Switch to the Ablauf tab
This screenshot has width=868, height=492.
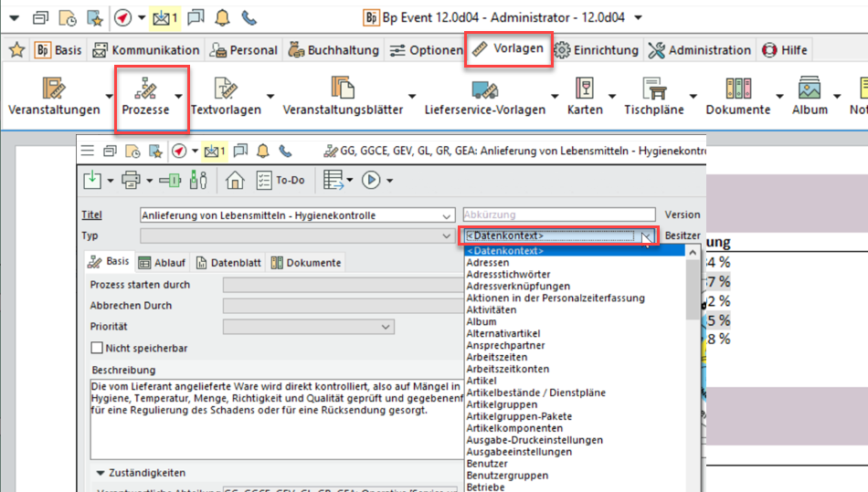tap(162, 263)
